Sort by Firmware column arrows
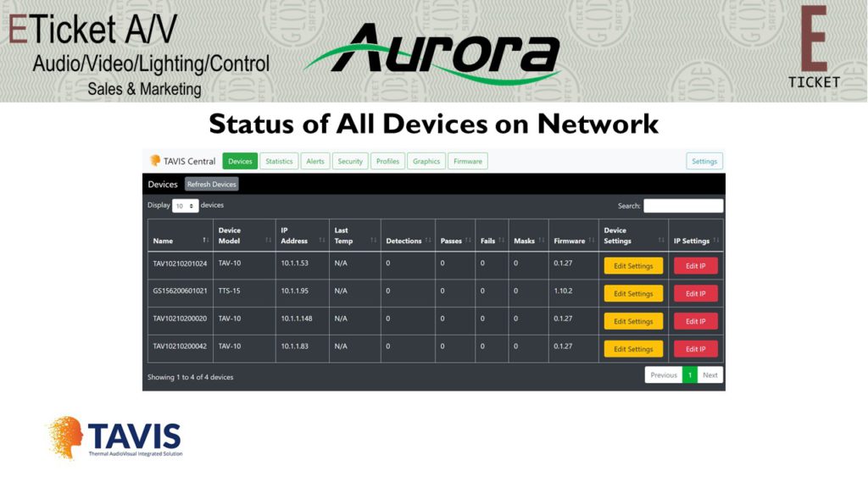 click(592, 240)
